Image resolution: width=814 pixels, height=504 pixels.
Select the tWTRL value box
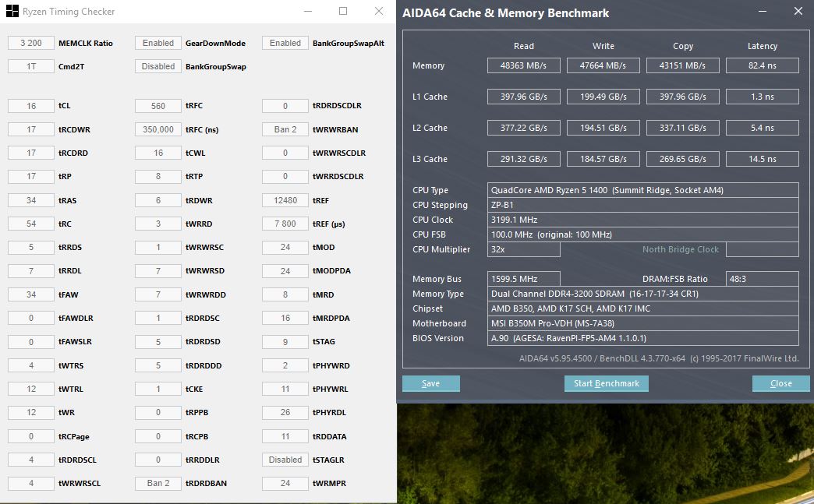(x=31, y=389)
